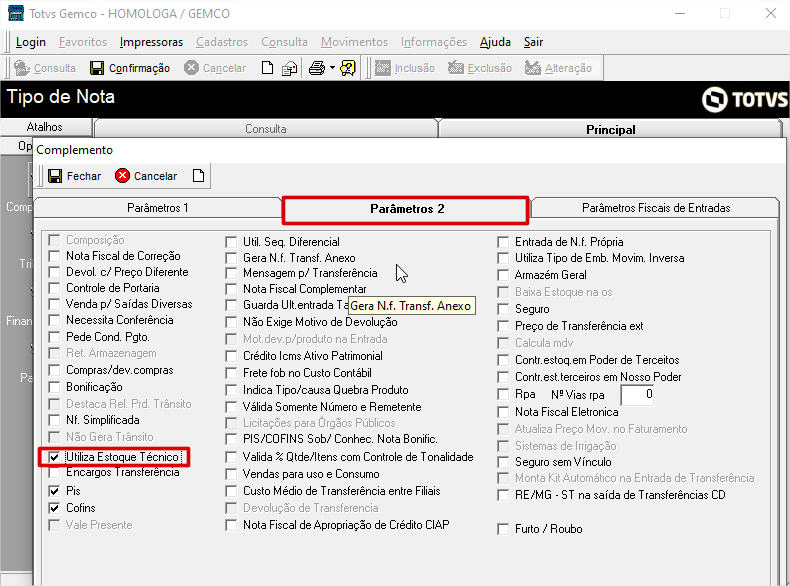Open the Consulta tab
Screen dimensions: 790x586
[x=266, y=129]
